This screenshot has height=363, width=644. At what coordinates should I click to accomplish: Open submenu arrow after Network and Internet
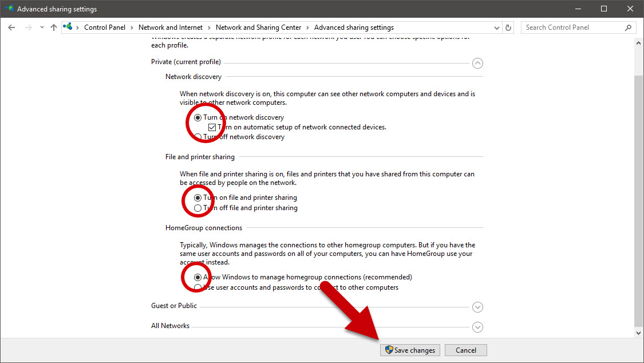209,27
